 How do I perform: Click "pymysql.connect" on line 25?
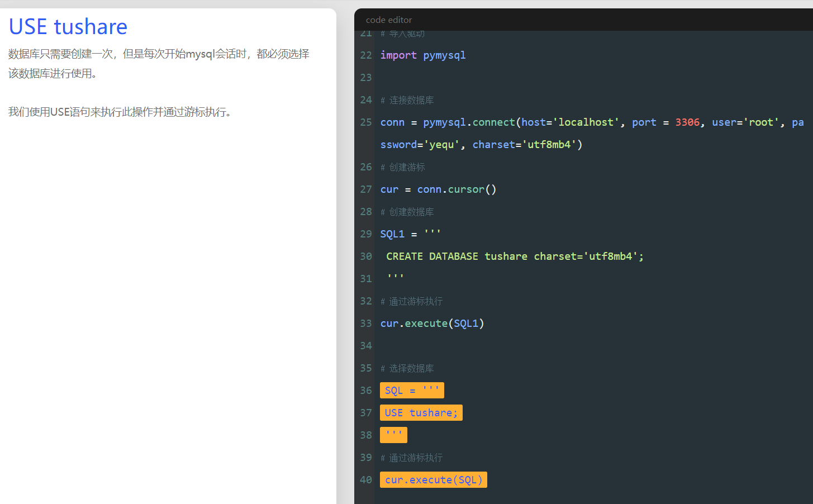click(469, 122)
